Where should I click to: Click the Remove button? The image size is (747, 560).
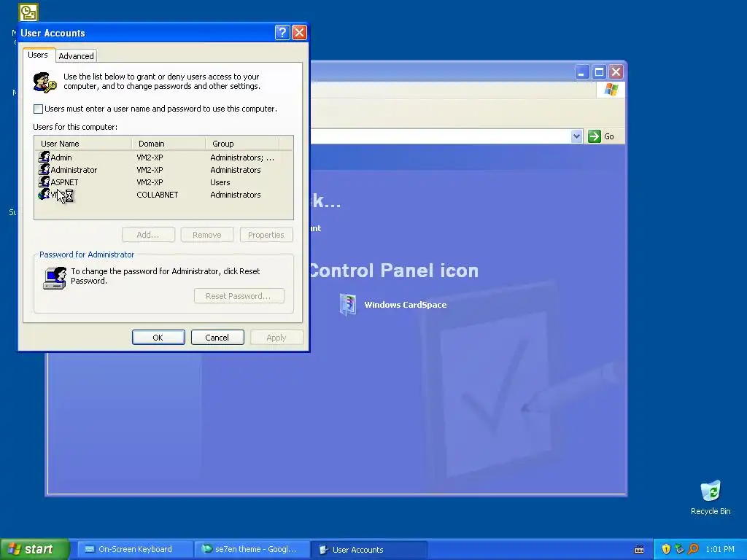(x=206, y=235)
